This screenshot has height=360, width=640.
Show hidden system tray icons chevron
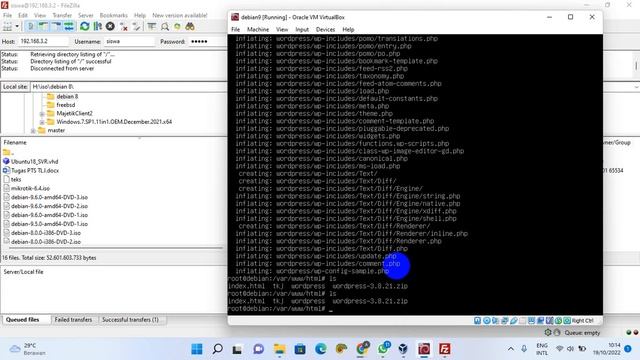coord(511,349)
